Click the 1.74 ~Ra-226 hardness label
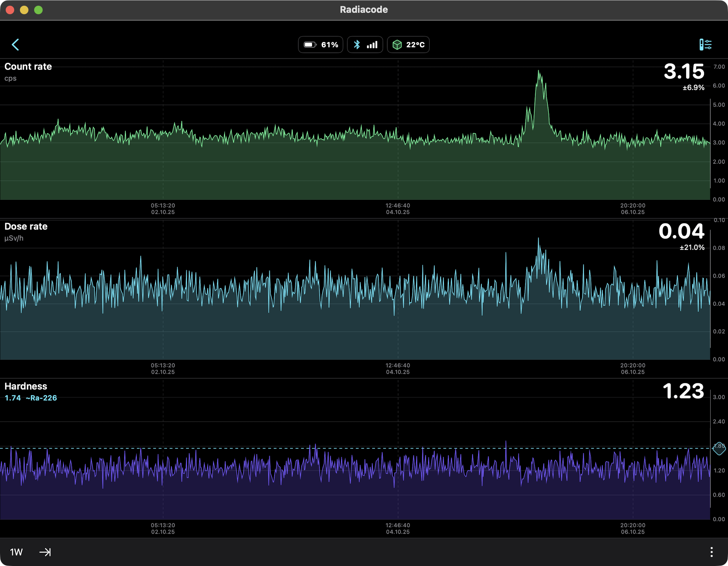This screenshot has height=566, width=728. coord(31,398)
